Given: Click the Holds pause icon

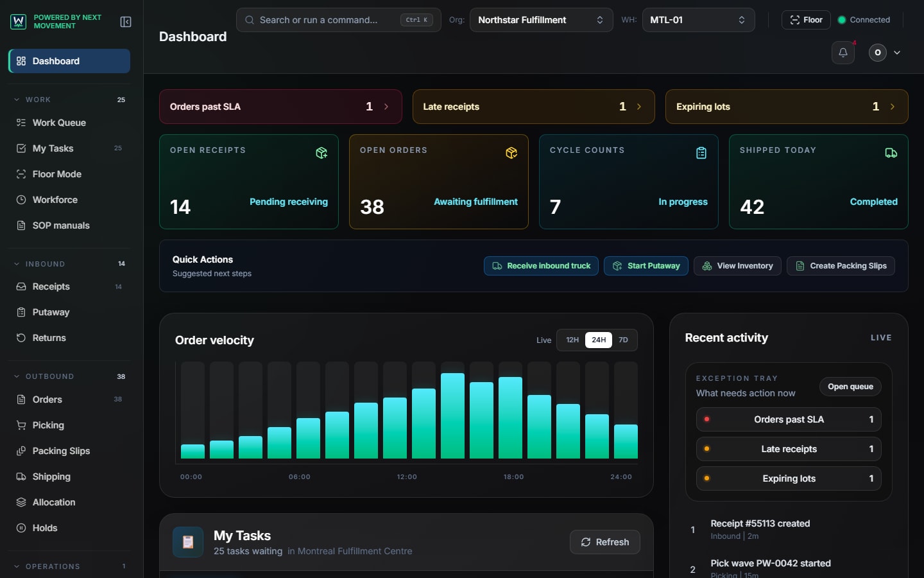Looking at the screenshot, I should pyautogui.click(x=21, y=528).
